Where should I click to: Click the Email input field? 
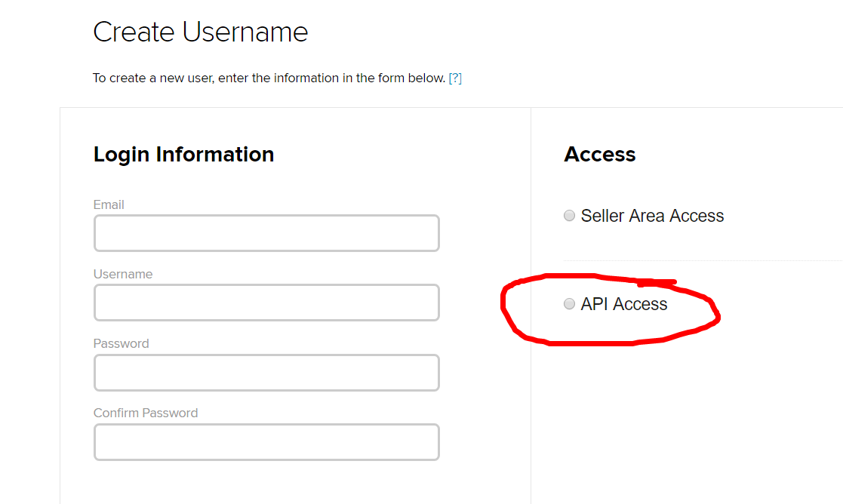coord(266,233)
